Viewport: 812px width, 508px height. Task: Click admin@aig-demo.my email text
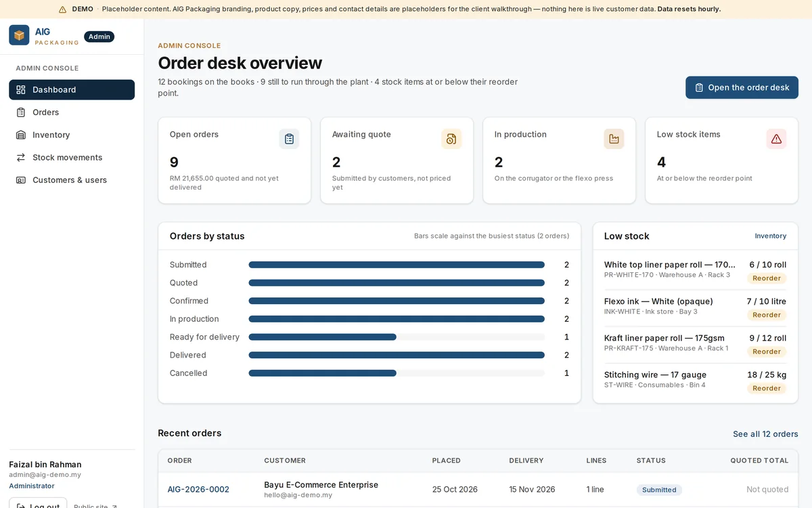coord(45,475)
